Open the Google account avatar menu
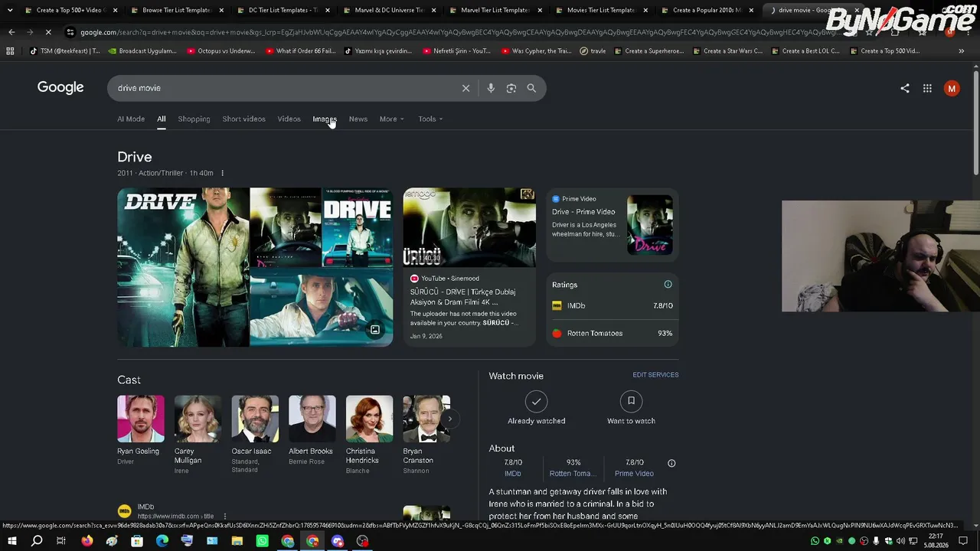Image resolution: width=980 pixels, height=551 pixels. (x=952, y=88)
